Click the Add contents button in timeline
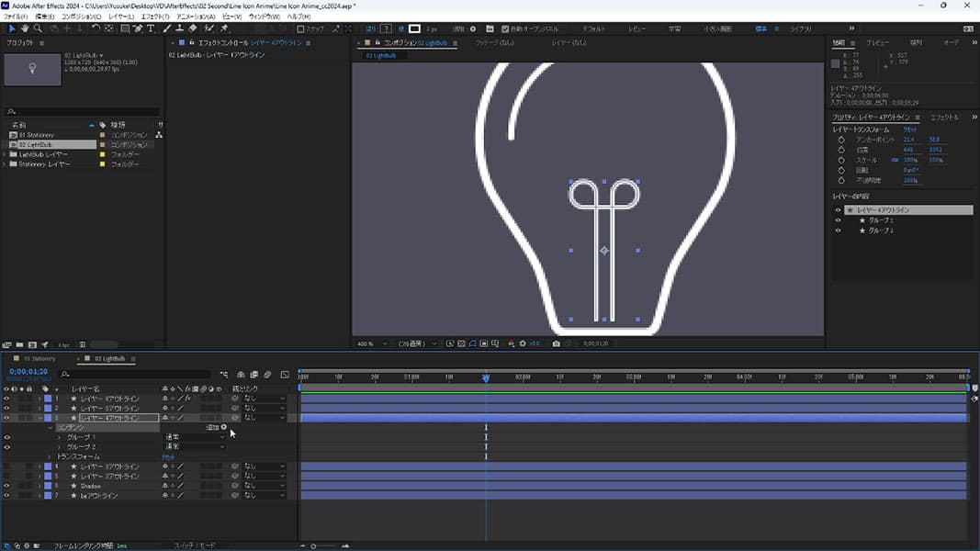980x551 pixels. pyautogui.click(x=223, y=427)
